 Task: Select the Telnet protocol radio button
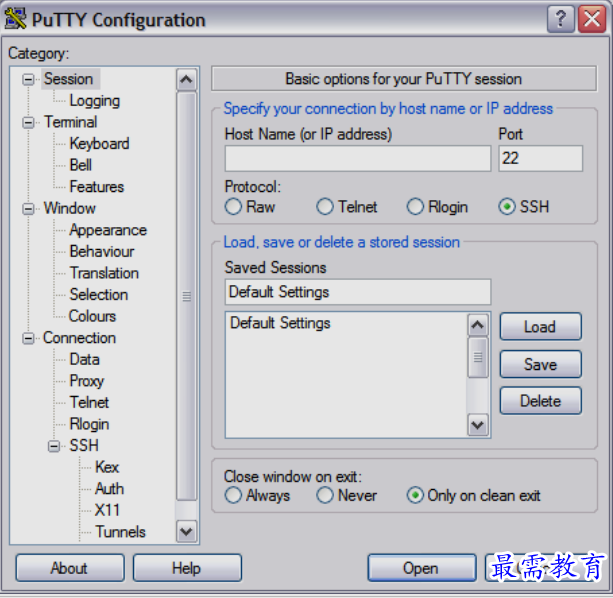pos(325,206)
